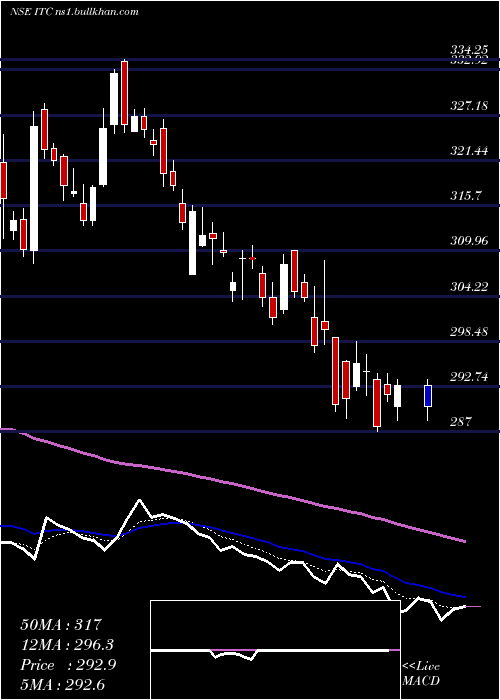
Task: Click the 334.25 price level label
Action: coord(469,50)
